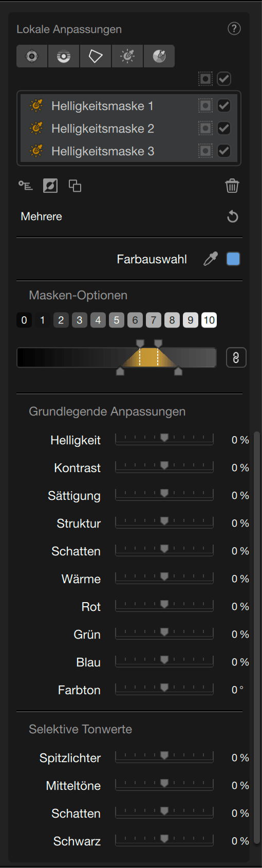Image resolution: width=262 pixels, height=868 pixels.
Task: Select the Color Mask tool icon
Action: click(x=159, y=56)
